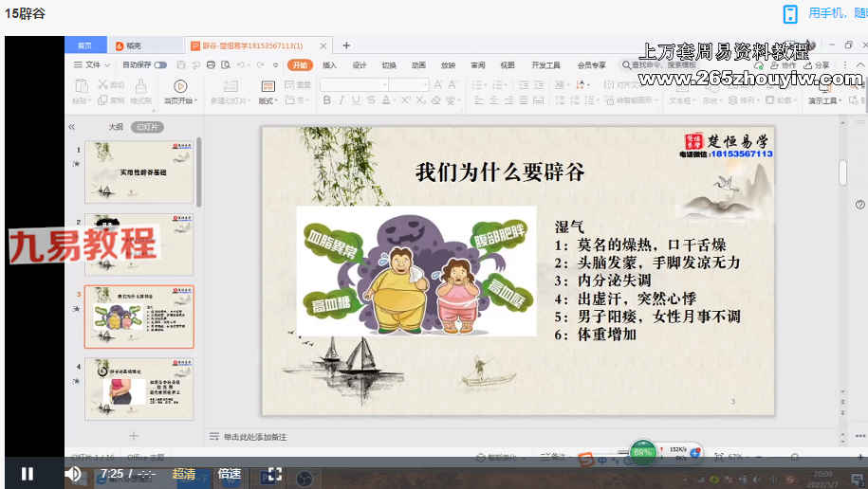This screenshot has height=489, width=868.
Task: Increase font size with larger A icon
Action: pos(438,84)
